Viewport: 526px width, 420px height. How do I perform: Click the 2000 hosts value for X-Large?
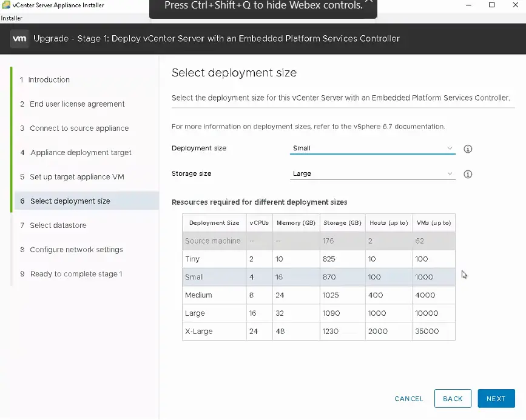[378, 332]
